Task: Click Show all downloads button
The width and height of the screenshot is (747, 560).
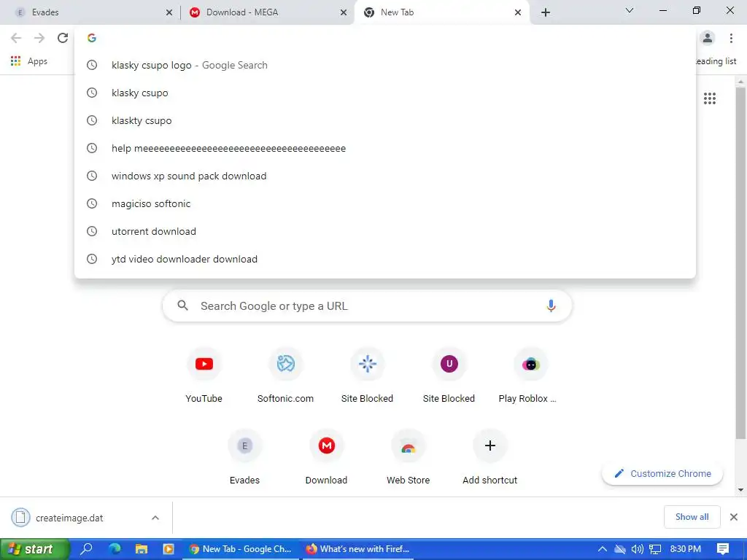Action: click(692, 517)
